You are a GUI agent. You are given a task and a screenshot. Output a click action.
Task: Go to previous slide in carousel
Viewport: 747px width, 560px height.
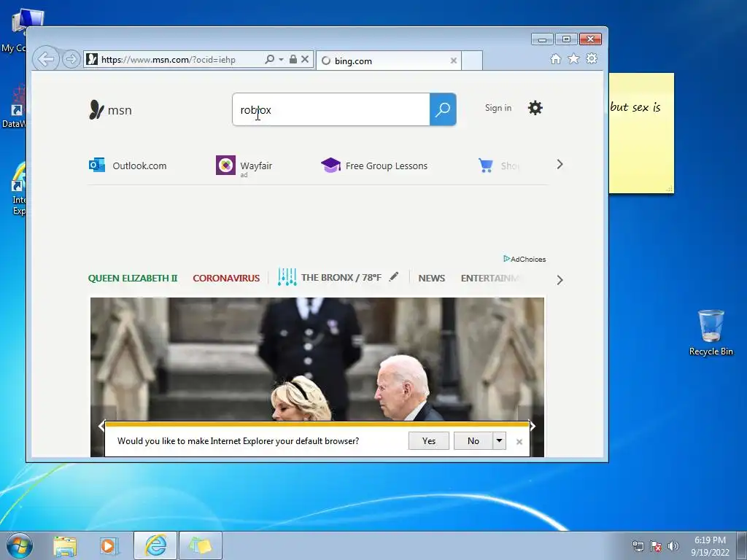pyautogui.click(x=101, y=426)
